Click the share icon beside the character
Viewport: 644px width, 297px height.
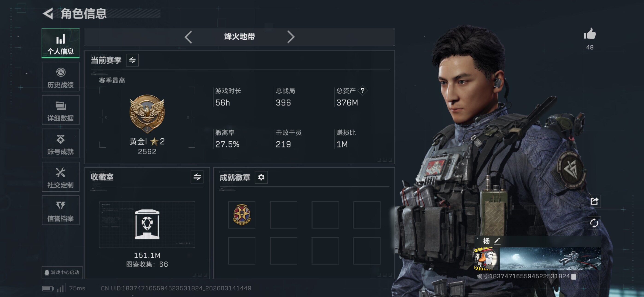coord(594,201)
